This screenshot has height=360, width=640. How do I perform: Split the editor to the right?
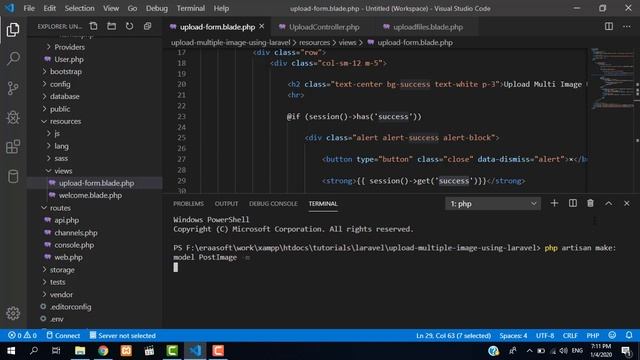coord(609,27)
